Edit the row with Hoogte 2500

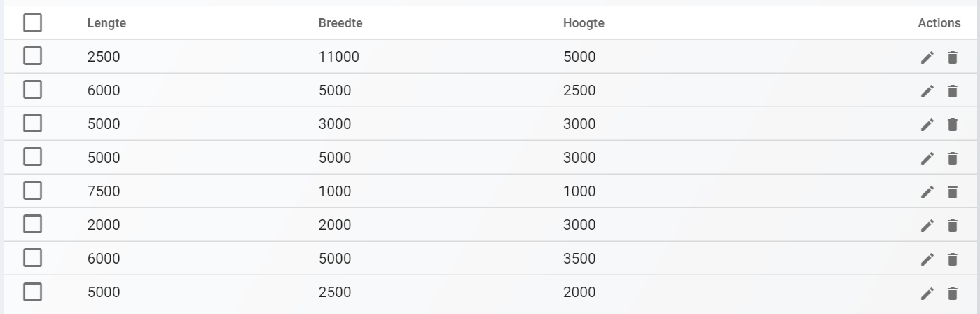tap(927, 91)
